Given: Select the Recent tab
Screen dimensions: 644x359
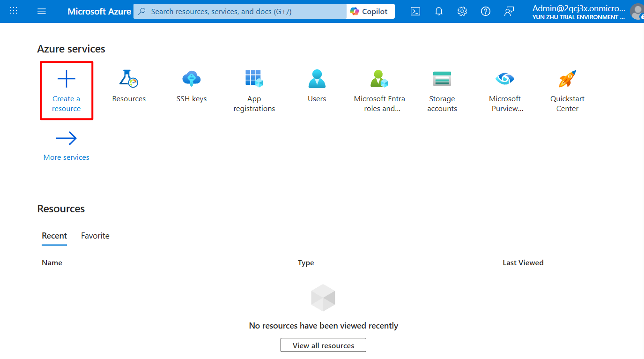Looking at the screenshot, I should pos(54,236).
